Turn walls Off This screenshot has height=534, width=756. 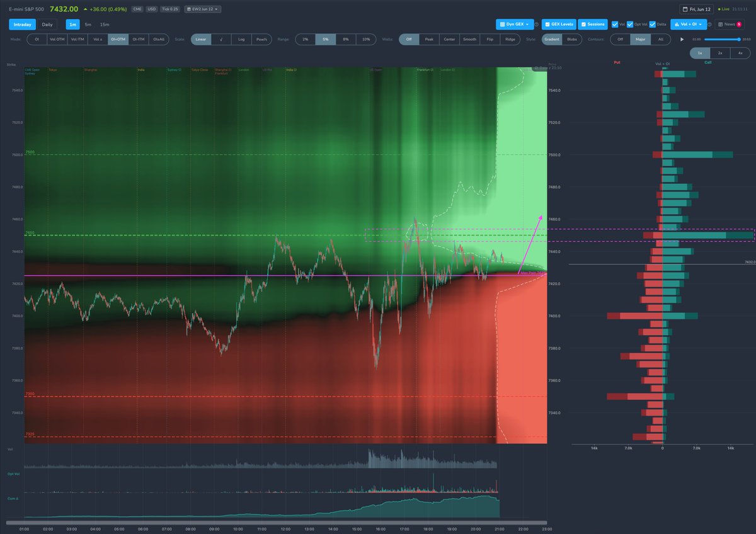pyautogui.click(x=409, y=39)
